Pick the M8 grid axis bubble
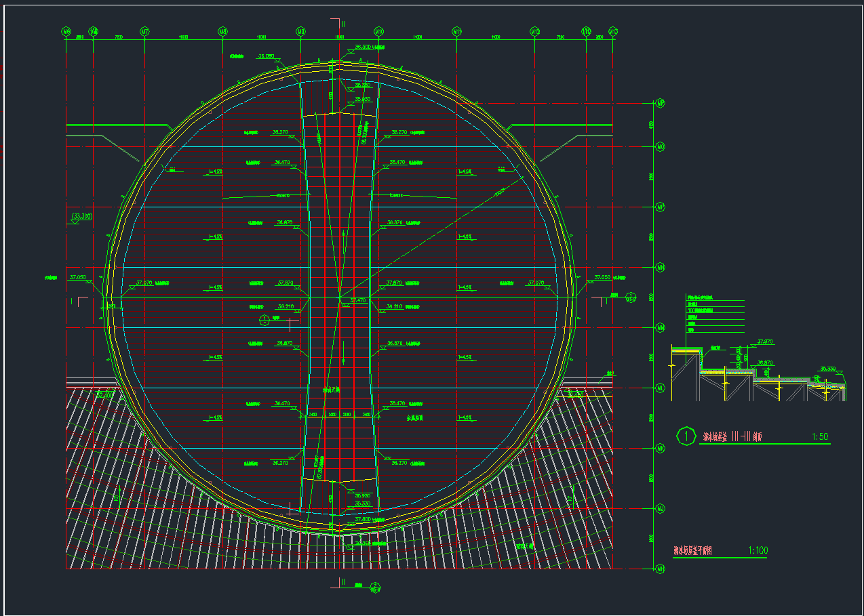 [x=223, y=31]
